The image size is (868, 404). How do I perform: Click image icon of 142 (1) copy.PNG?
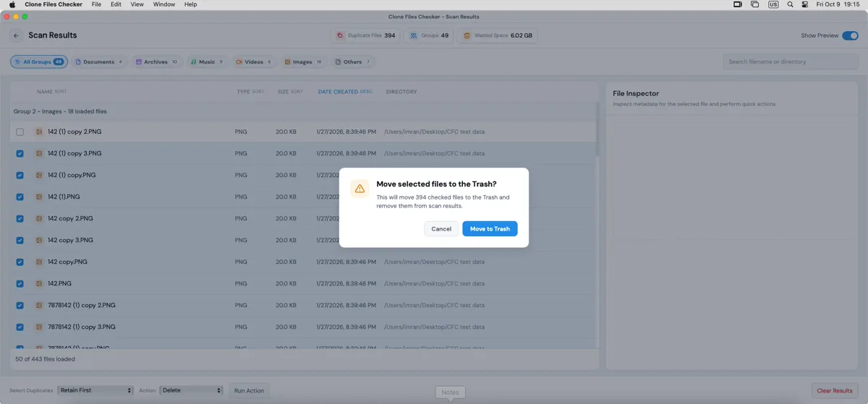tap(39, 176)
